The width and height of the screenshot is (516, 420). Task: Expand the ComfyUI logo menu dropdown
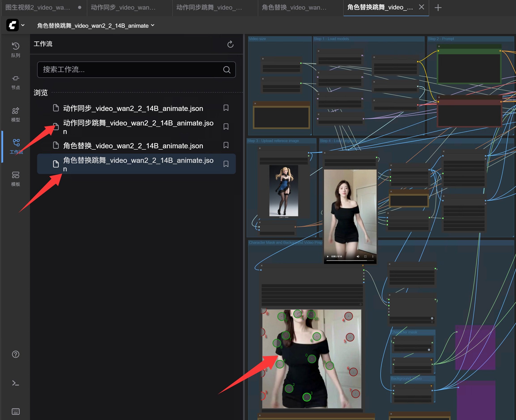point(23,25)
